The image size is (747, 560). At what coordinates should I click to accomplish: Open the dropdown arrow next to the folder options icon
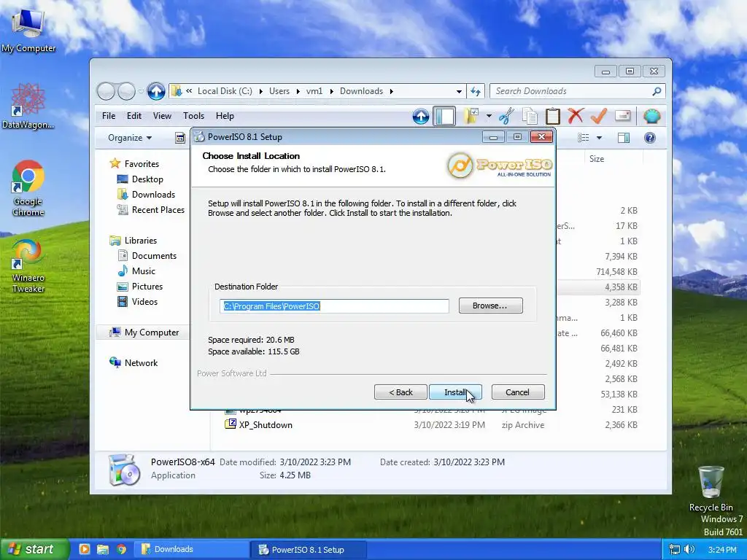489,116
